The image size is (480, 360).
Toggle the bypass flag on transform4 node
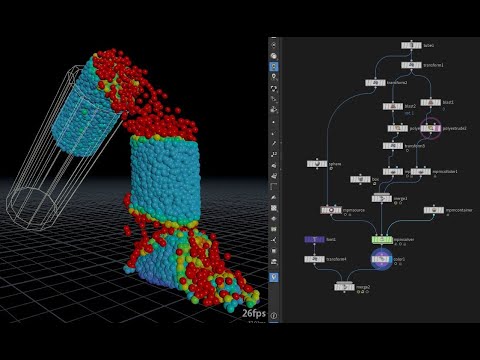(307, 259)
